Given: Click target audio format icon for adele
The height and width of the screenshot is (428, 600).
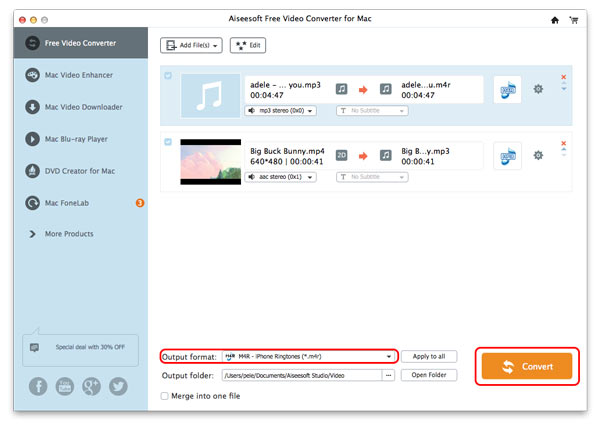Looking at the screenshot, I should click(385, 90).
